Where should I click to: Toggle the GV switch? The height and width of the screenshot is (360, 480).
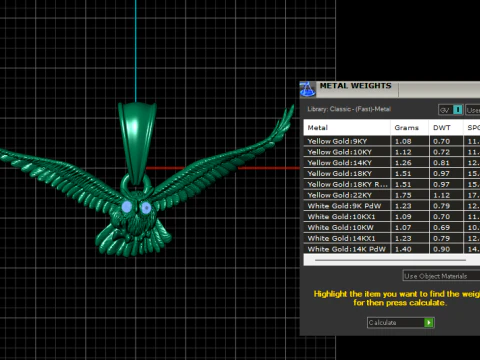pos(450,110)
